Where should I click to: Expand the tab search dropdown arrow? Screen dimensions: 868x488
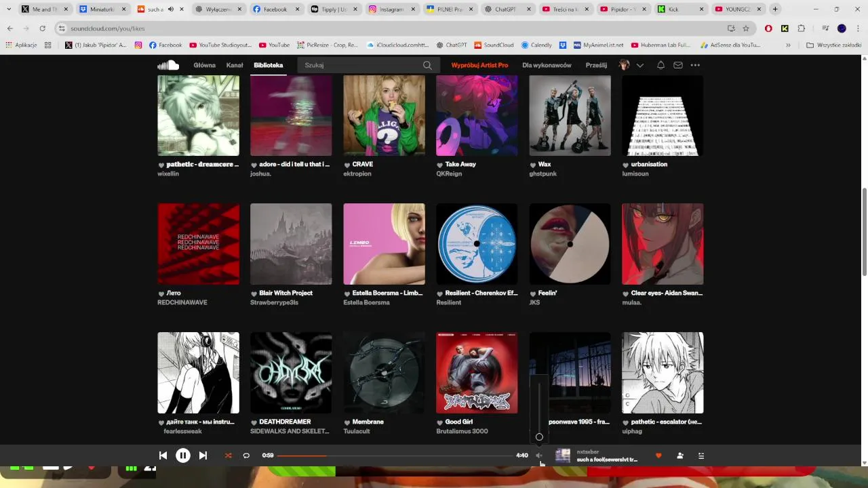pyautogui.click(x=9, y=9)
